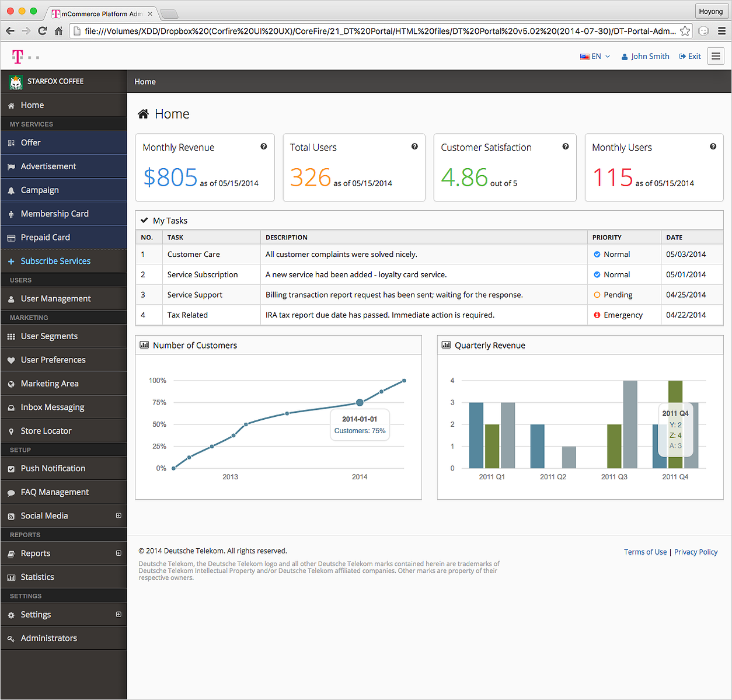This screenshot has height=700, width=732.
Task: Open the Privacy Policy link
Action: [696, 552]
